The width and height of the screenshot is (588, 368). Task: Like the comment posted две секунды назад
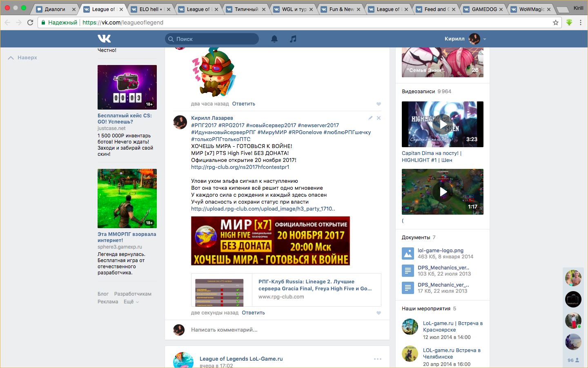coord(379,313)
